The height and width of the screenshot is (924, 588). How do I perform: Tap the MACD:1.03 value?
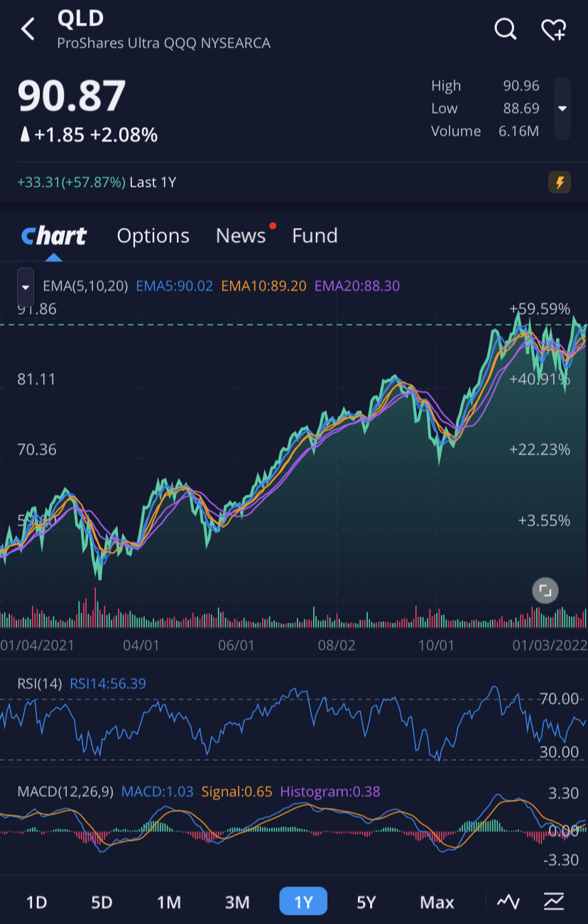click(158, 791)
